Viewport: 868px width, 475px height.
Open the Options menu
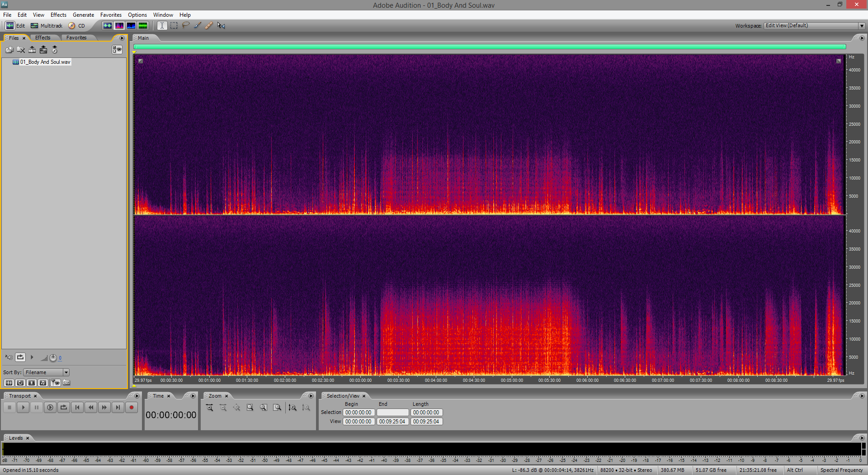137,15
